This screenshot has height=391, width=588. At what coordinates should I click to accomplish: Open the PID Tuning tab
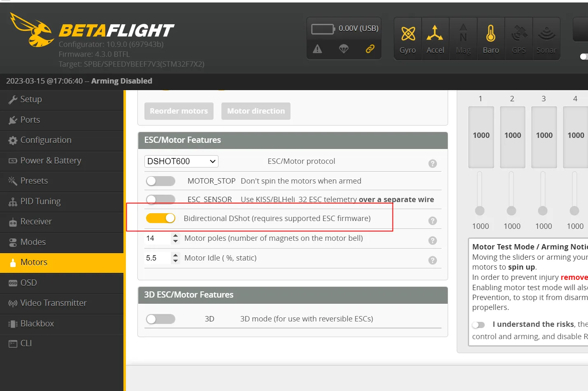coord(40,201)
